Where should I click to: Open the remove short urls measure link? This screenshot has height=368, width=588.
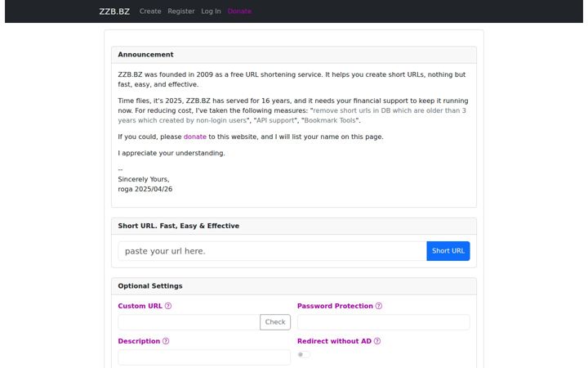[292, 115]
